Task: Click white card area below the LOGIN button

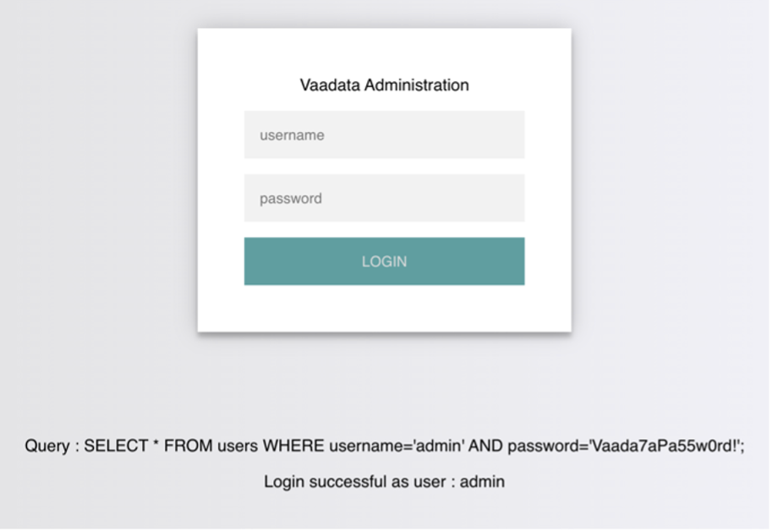Action: 384,309
